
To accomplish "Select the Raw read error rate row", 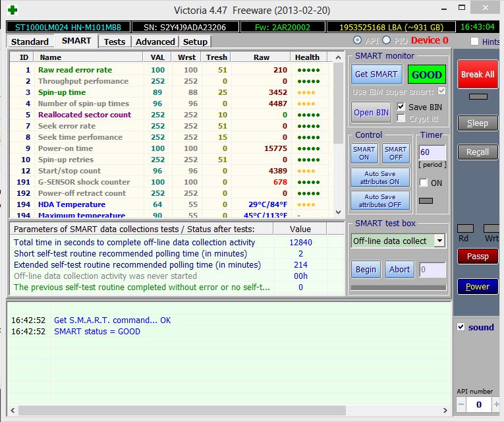I will pos(171,70).
